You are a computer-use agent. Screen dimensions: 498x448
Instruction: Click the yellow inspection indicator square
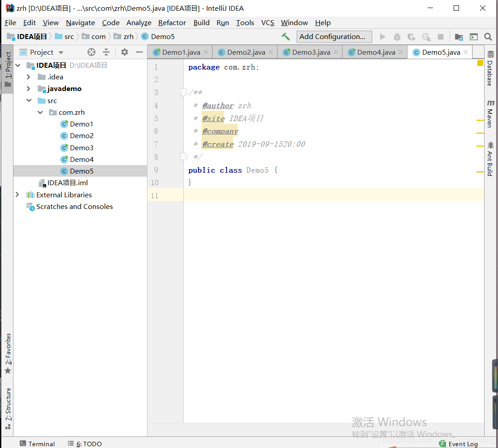(480, 63)
